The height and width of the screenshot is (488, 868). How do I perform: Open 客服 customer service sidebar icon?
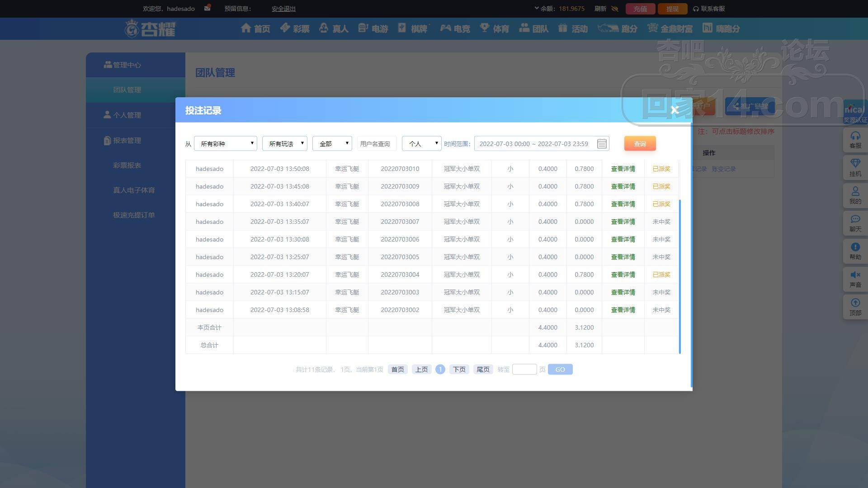coord(855,140)
